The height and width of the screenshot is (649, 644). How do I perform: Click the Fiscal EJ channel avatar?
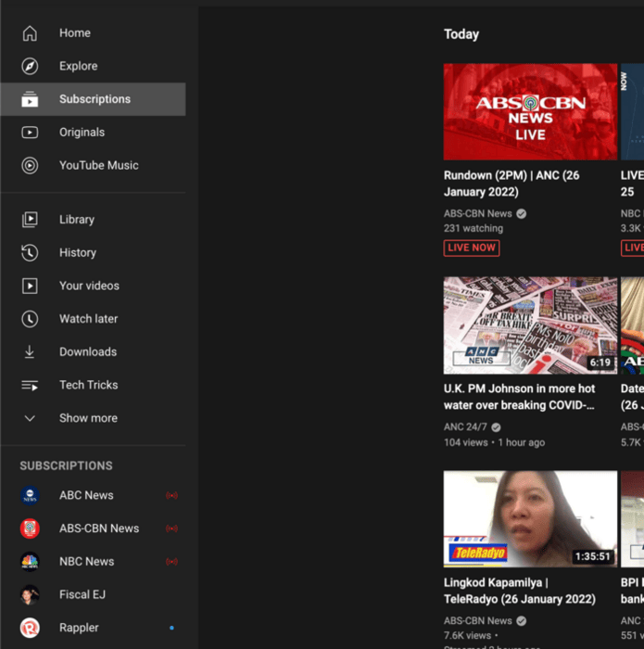coord(30,594)
